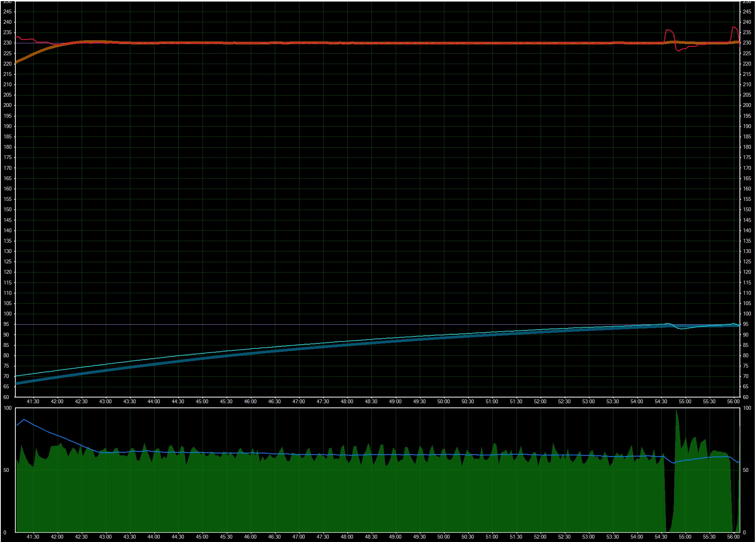
Task: Click the 245 label on the right temperature axis
Action: [747, 12]
